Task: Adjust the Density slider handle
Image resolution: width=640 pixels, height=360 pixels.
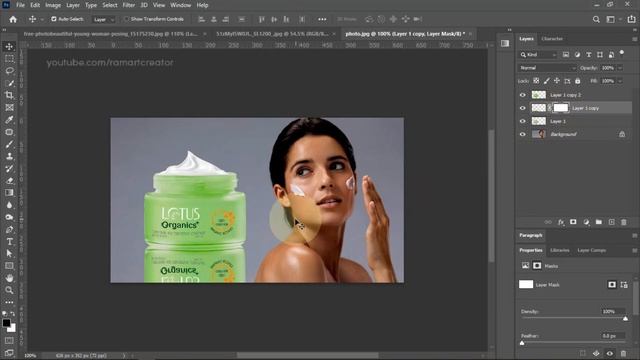Action: pos(625,318)
